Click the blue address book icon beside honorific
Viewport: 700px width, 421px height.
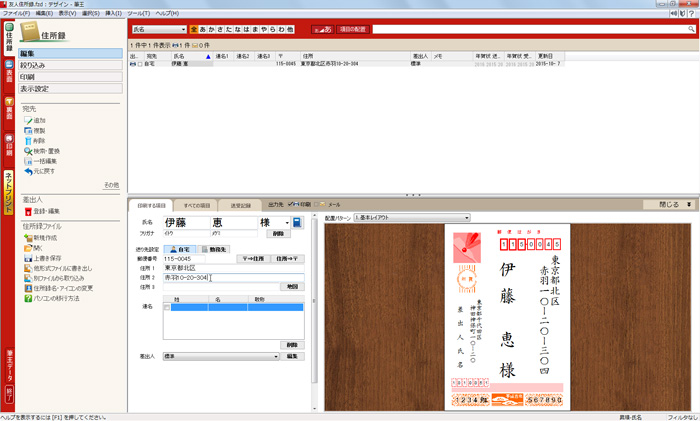pos(296,222)
